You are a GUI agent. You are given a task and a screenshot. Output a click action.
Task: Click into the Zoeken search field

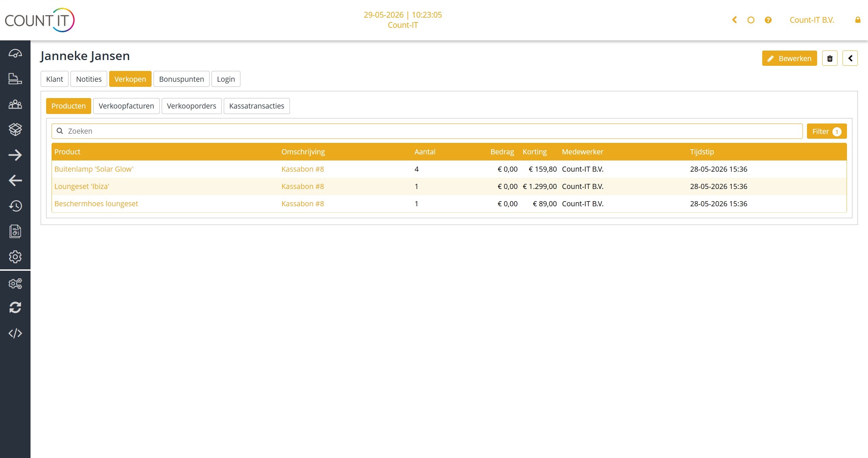[x=427, y=131]
